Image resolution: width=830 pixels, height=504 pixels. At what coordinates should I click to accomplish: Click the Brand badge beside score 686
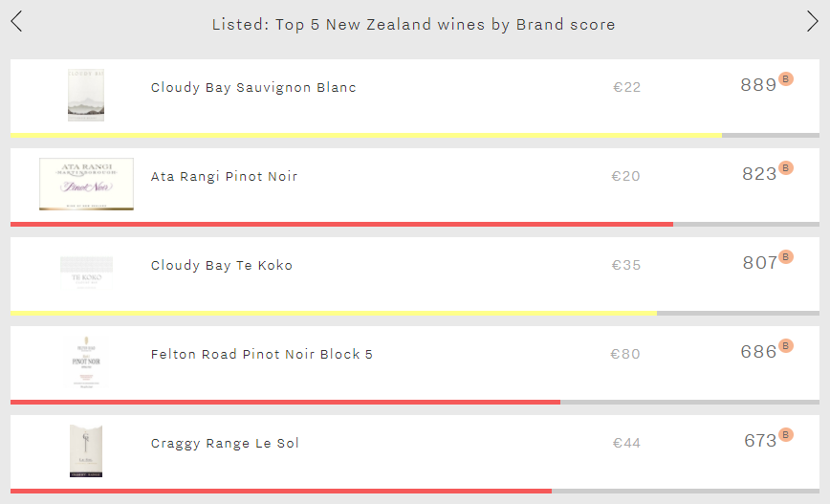[786, 345]
